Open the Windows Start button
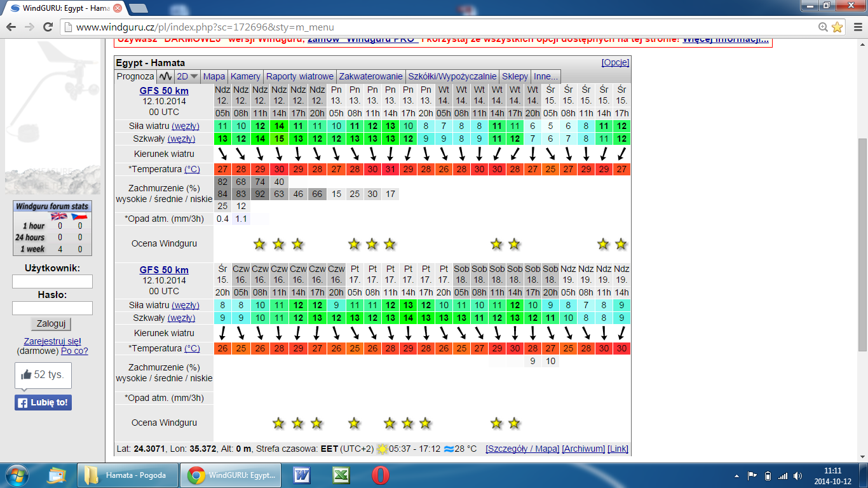The width and height of the screenshot is (868, 488). click(17, 475)
